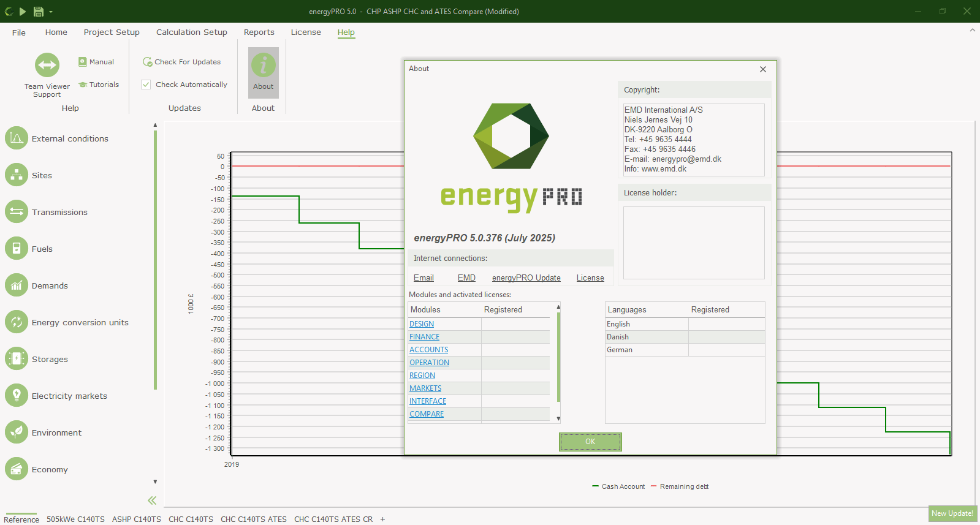Select Danish language row
This screenshot has height=525, width=980.
685,337
